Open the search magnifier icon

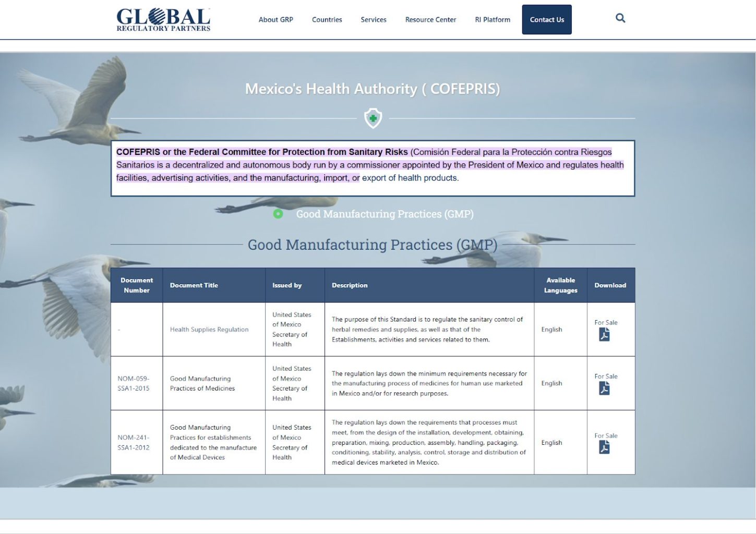(x=620, y=18)
